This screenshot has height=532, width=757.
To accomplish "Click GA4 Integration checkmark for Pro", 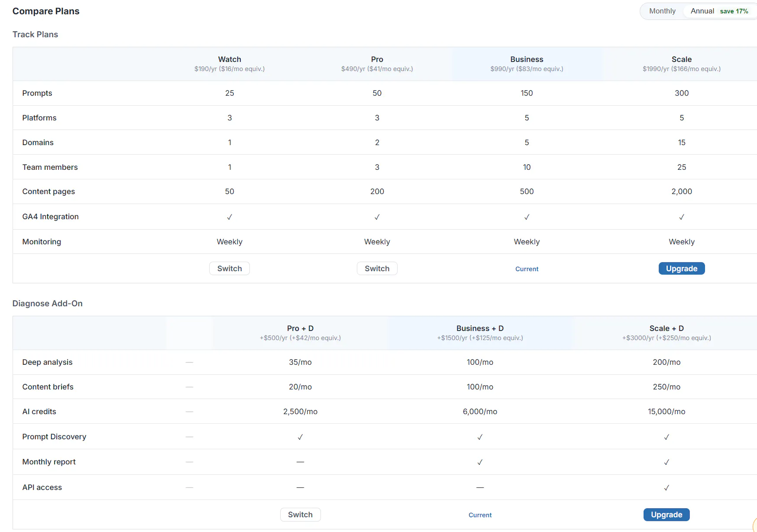I will 377,217.
